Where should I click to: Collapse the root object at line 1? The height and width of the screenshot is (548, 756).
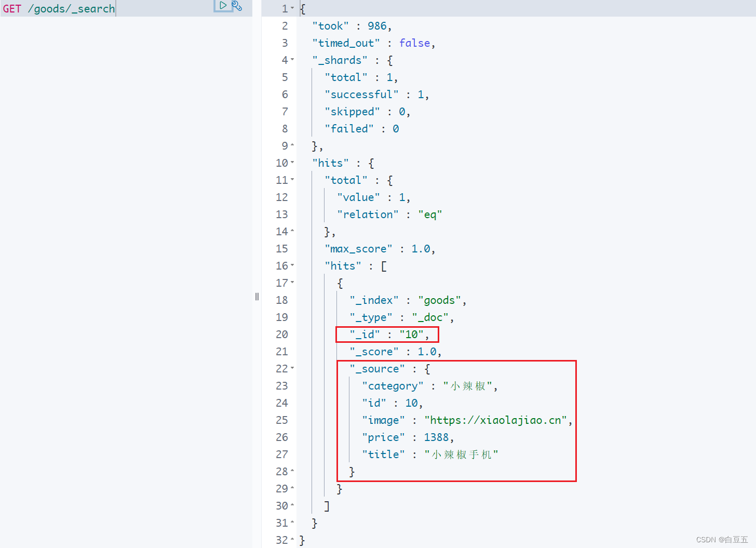pyautogui.click(x=292, y=8)
